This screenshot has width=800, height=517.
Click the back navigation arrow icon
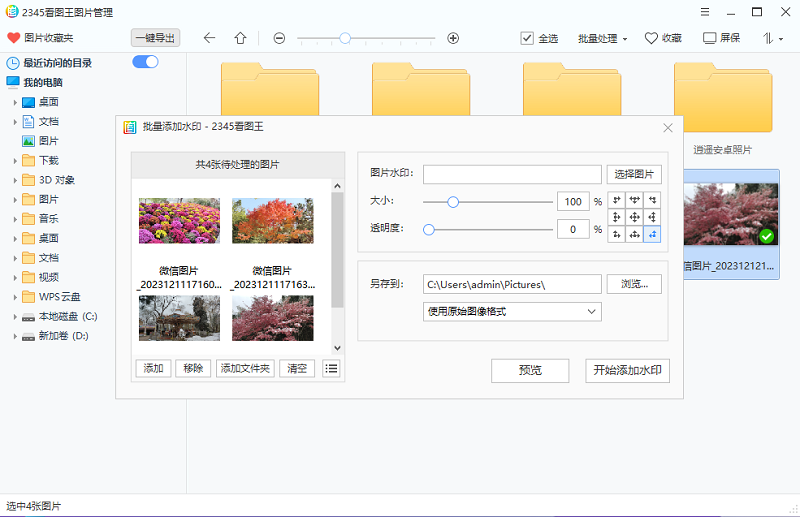pos(209,38)
